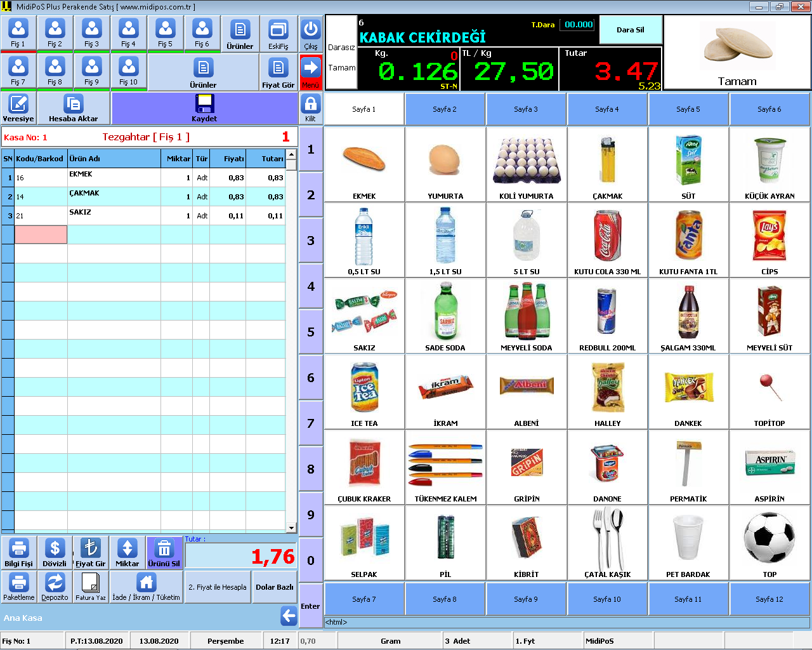
Task: Delete item with Ürünü Sil
Action: 164,553
